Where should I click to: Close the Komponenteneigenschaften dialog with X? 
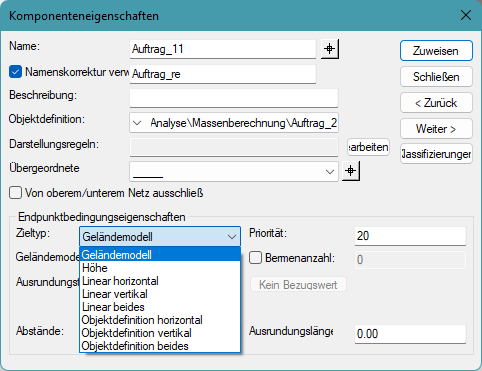[x=466, y=15]
